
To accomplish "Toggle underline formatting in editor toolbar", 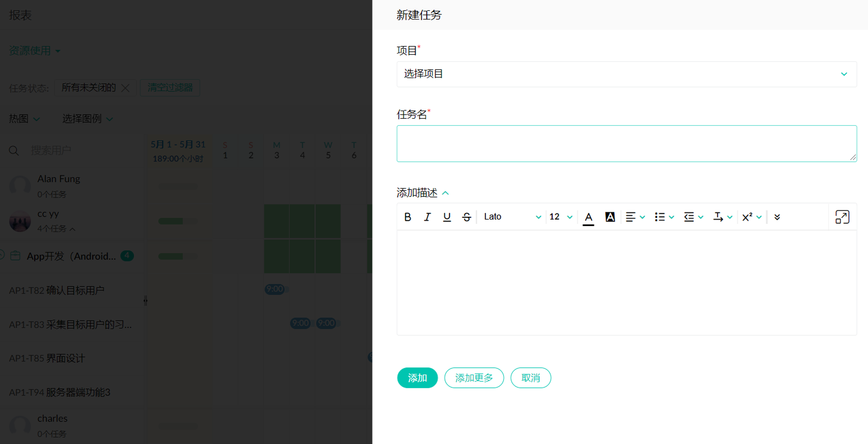I will (447, 217).
